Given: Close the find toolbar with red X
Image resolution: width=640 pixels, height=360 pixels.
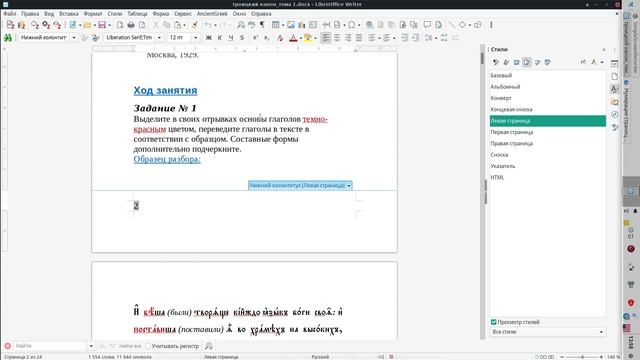Looking at the screenshot, I should 7,346.
